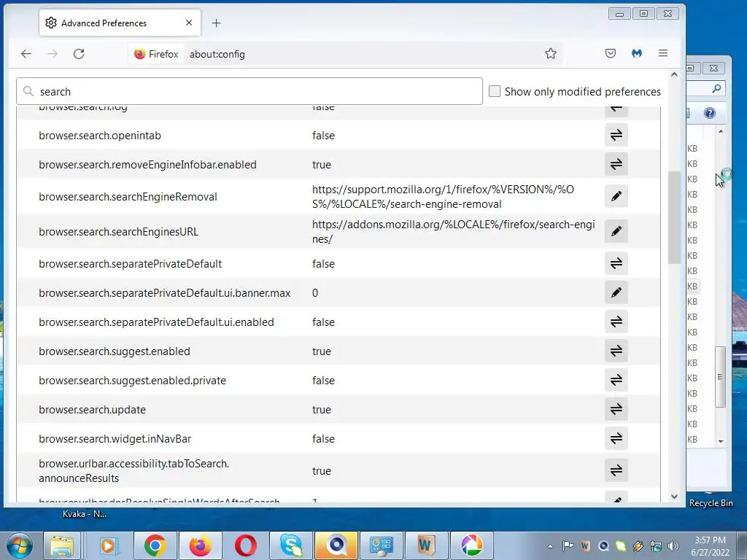Image resolution: width=747 pixels, height=560 pixels.
Task: Click search magnifier in background window
Action: [716, 88]
